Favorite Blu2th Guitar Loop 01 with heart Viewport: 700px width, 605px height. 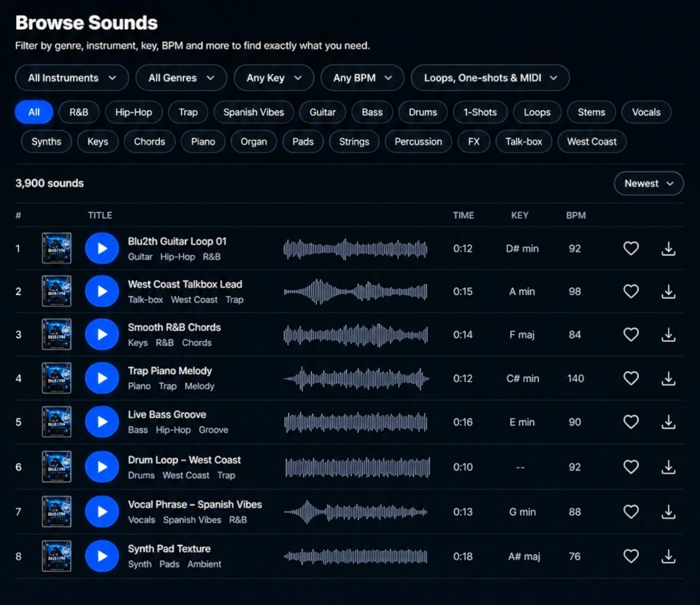631,249
